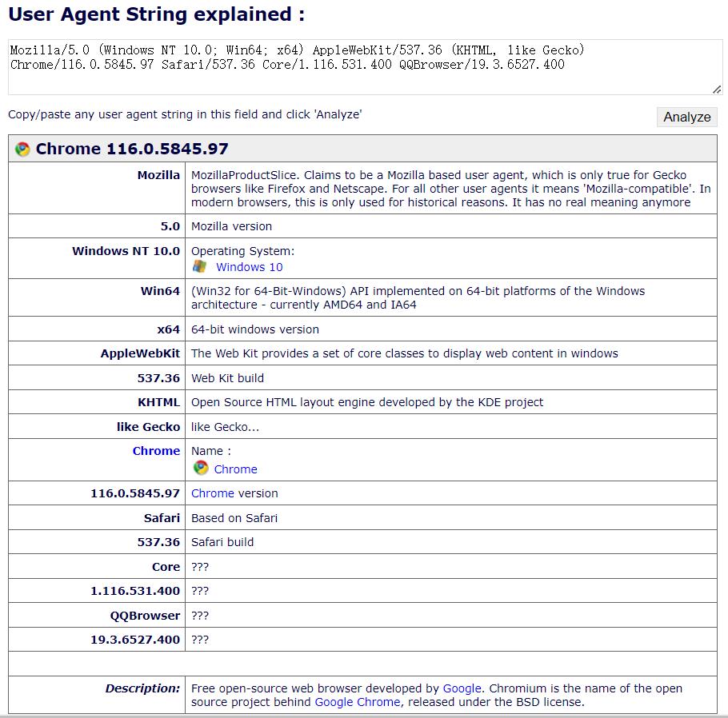Select the 'AppleWebKit' label cell
This screenshot has height=718, width=728.
point(97,353)
